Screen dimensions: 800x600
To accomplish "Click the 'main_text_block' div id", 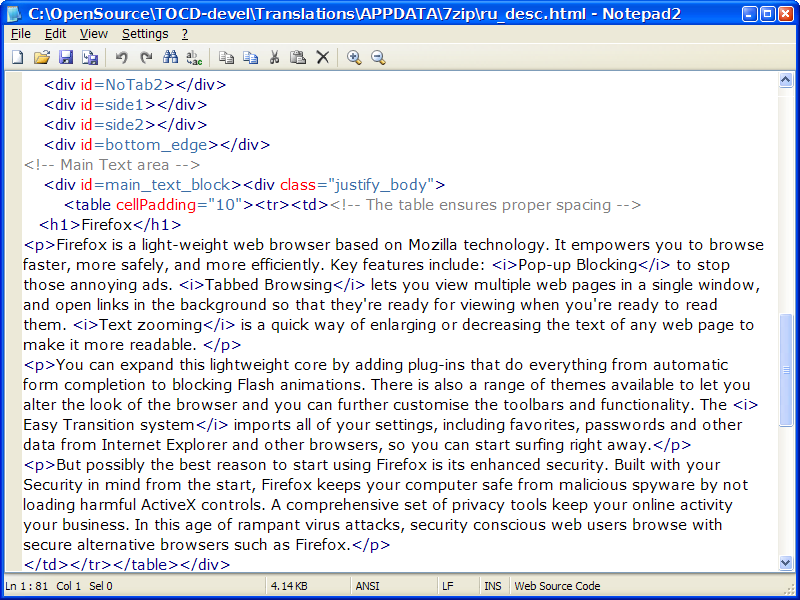I will click(167, 185).
